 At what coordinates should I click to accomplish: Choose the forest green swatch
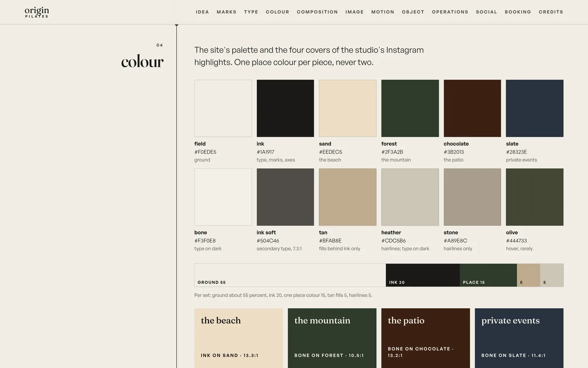click(410, 108)
